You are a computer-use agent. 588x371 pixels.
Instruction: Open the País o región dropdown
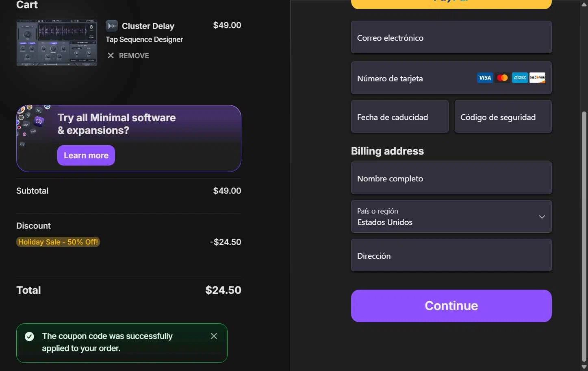451,216
